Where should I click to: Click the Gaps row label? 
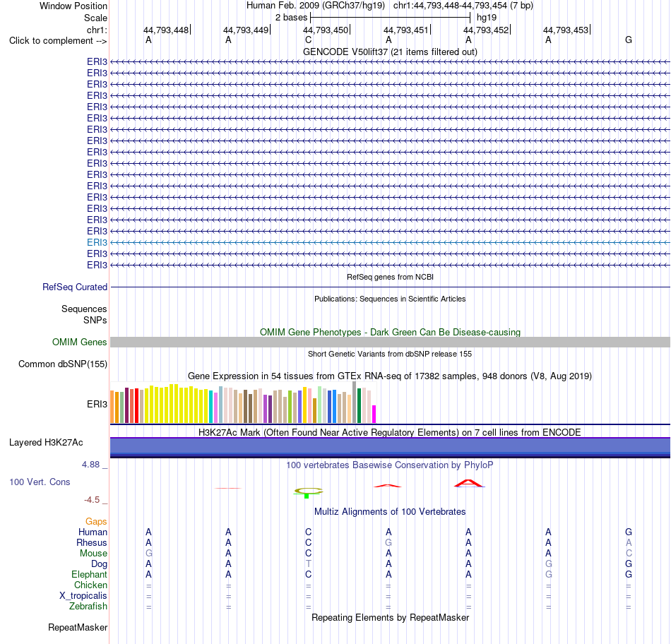96,521
